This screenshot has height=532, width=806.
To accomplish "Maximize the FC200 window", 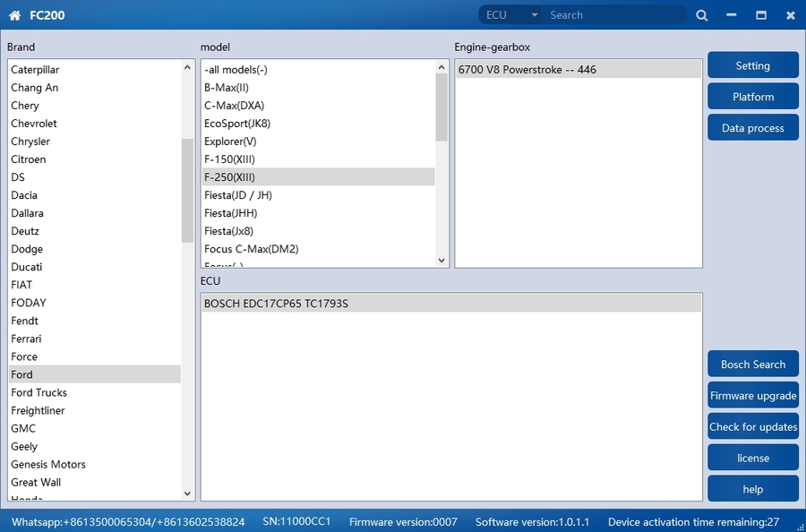I will click(x=760, y=15).
